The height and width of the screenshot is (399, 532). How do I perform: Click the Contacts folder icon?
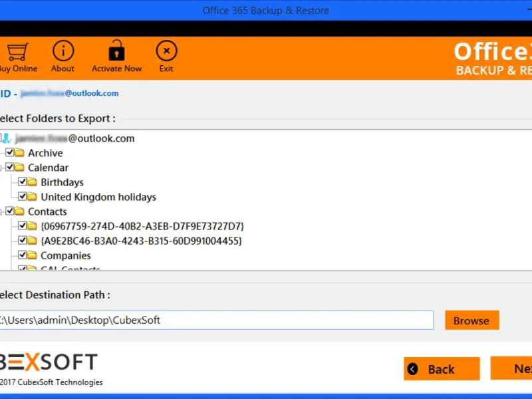pyautogui.click(x=20, y=211)
